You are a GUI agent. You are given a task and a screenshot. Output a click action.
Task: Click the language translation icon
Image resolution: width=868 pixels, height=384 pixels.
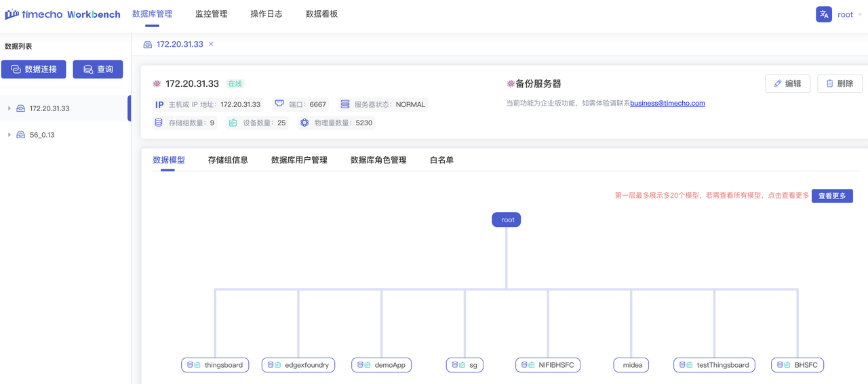tap(823, 14)
